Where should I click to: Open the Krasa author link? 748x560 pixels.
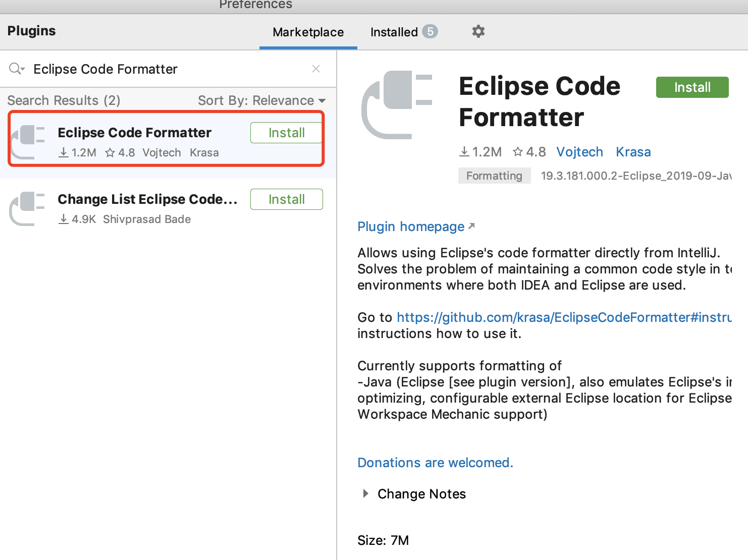[633, 152]
